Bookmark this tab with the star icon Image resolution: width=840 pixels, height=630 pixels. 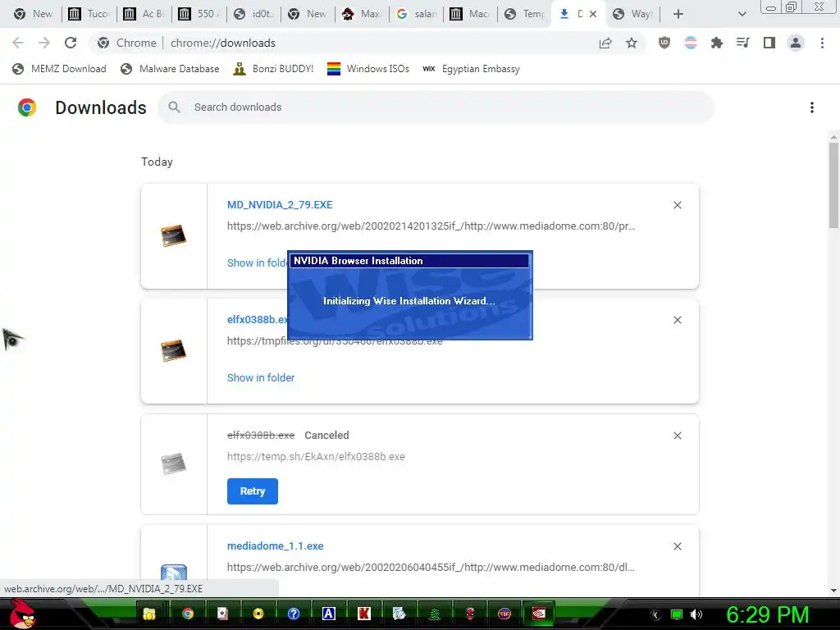tap(632, 43)
